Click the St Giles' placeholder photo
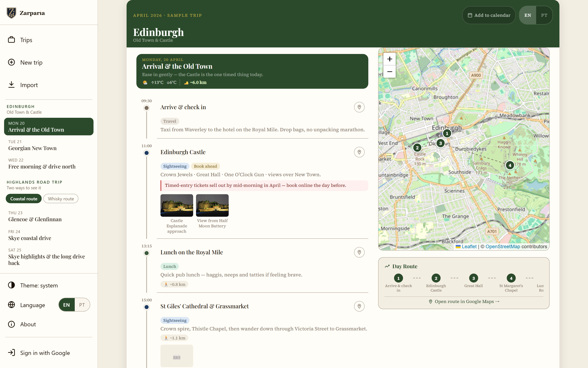The height and width of the screenshot is (368, 588). point(177,356)
